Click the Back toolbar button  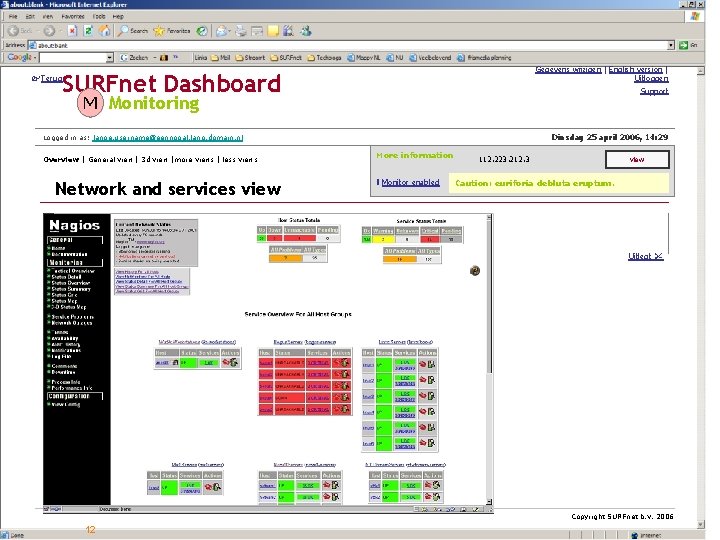20,31
